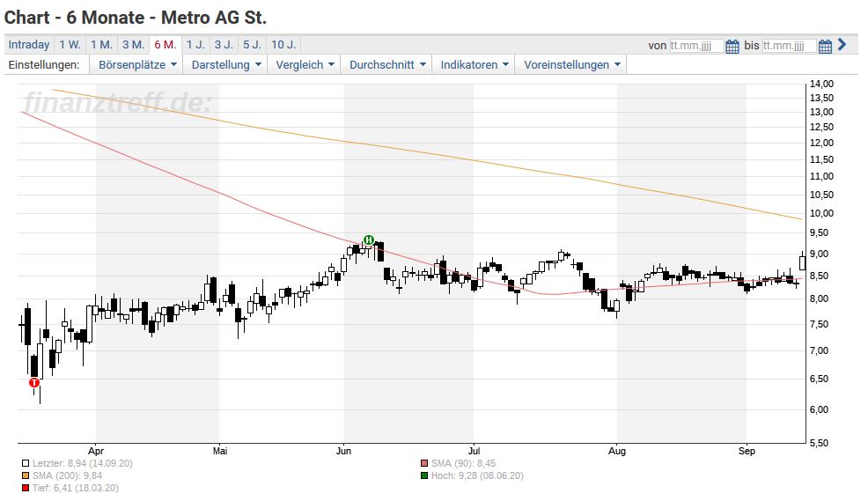Viewport: 868px width, 501px height.
Task: Click the Aug label on the time axis
Action: (x=617, y=451)
